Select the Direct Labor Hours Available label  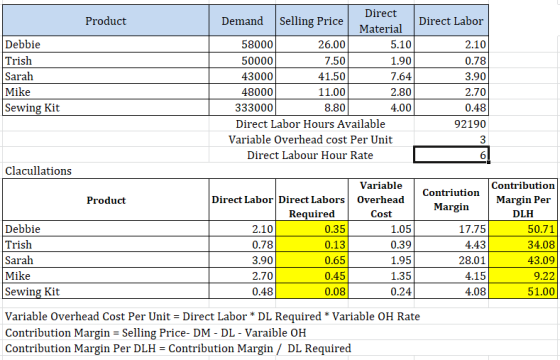[x=310, y=124]
